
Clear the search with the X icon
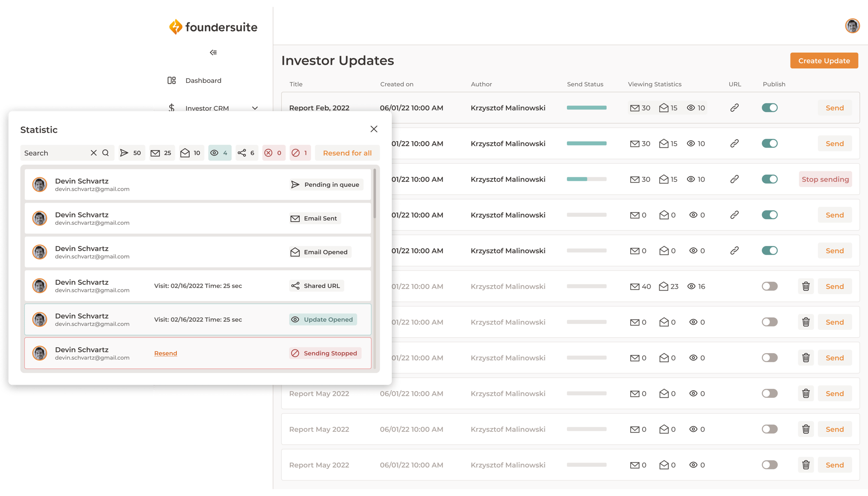coord(94,153)
